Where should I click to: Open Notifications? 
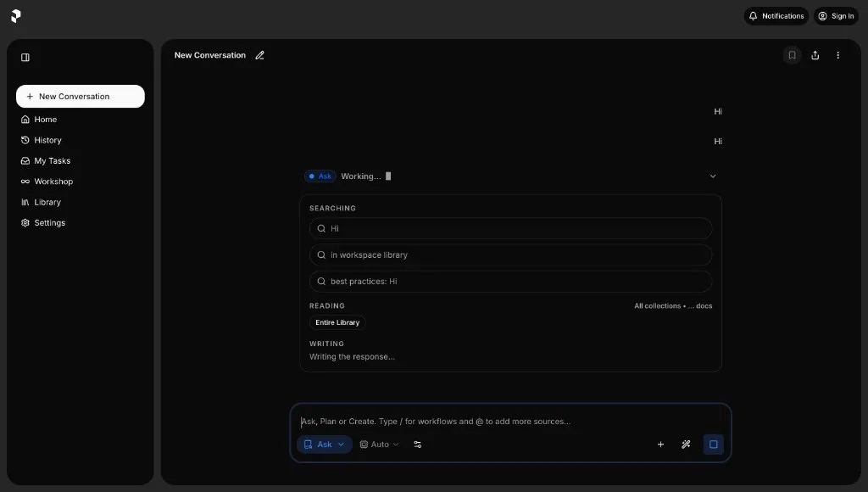click(x=776, y=16)
